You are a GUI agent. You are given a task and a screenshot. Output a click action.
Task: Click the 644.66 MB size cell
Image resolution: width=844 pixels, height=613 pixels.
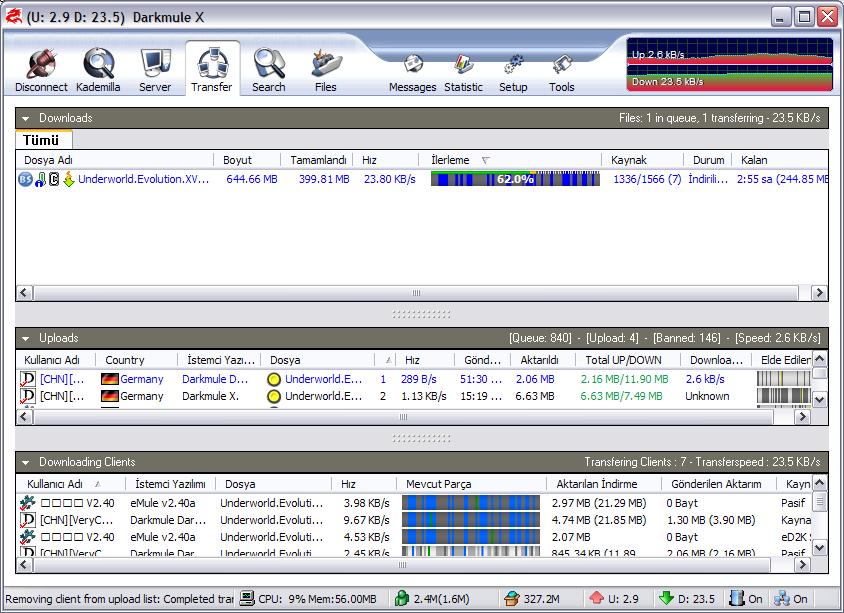252,179
